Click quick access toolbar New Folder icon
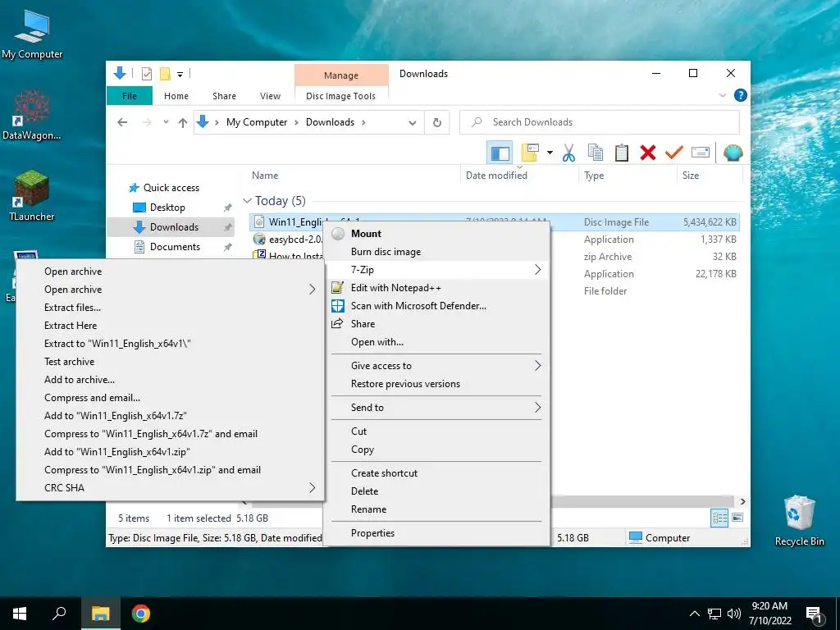 tap(165, 74)
